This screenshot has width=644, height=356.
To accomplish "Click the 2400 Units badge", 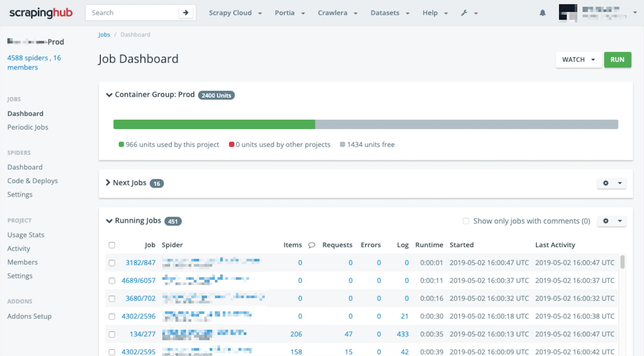I will tap(216, 95).
